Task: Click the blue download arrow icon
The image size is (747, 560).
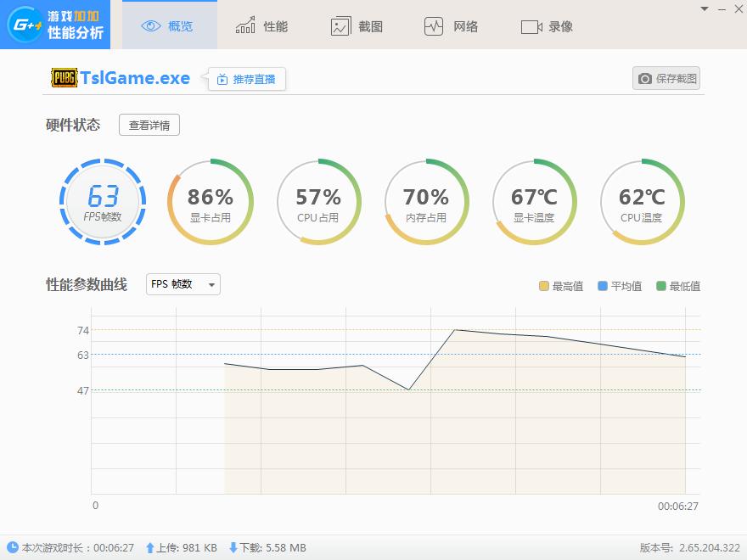Action: tap(234, 548)
